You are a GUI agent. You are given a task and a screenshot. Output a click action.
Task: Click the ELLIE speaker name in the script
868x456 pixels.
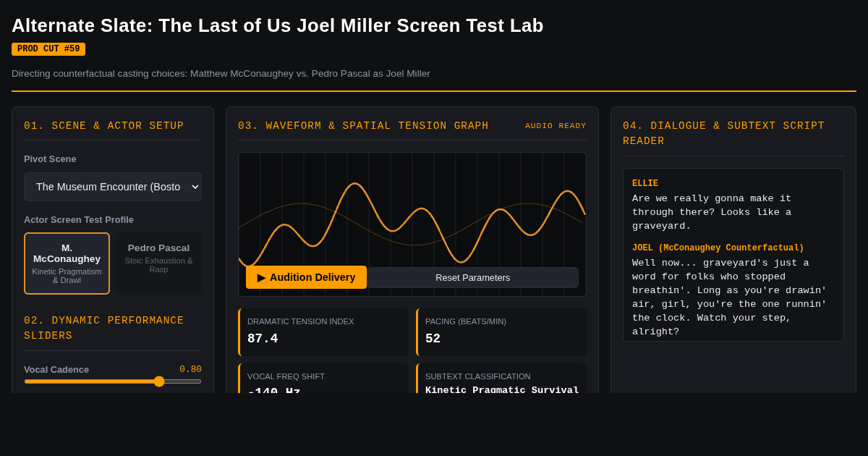pos(645,184)
